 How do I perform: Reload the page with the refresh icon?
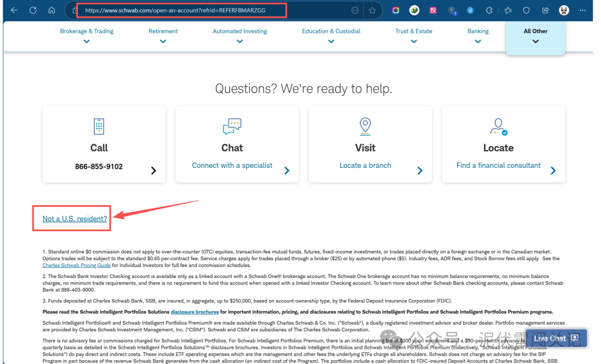[x=33, y=11]
